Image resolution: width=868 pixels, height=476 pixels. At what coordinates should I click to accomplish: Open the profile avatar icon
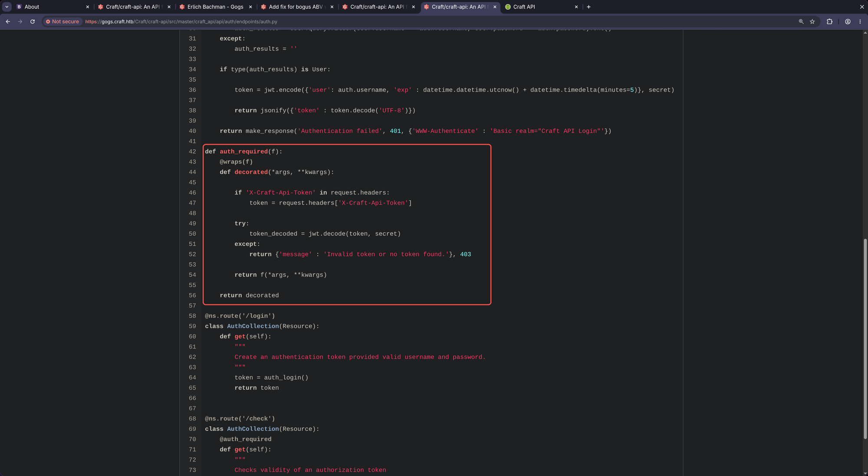pyautogui.click(x=848, y=21)
